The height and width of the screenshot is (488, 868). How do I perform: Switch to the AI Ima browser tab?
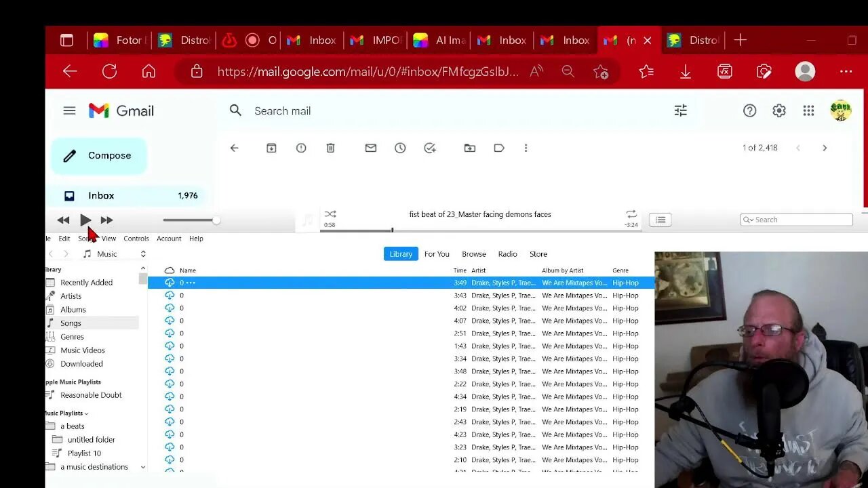[439, 40]
